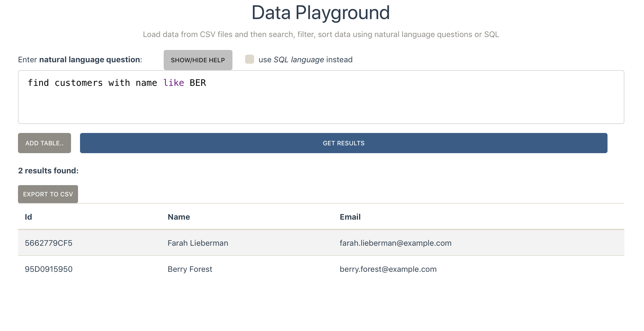The width and height of the screenshot is (644, 331).
Task: Select the Id value 5662779CF5
Action: pos(48,243)
